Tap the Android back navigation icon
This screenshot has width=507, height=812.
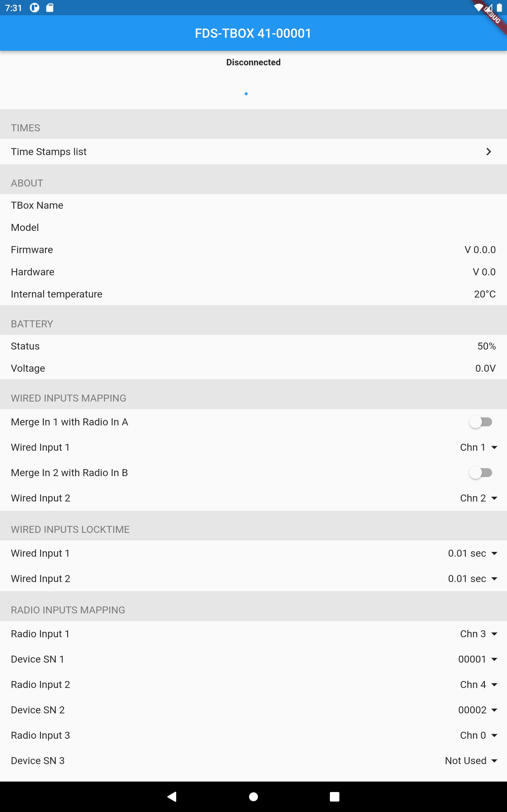(172, 796)
